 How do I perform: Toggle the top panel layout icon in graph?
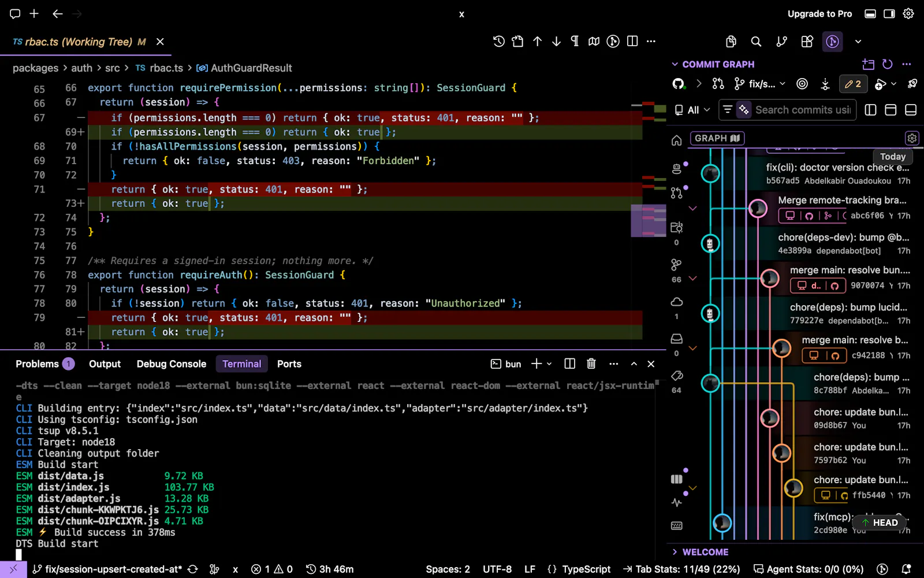point(891,110)
